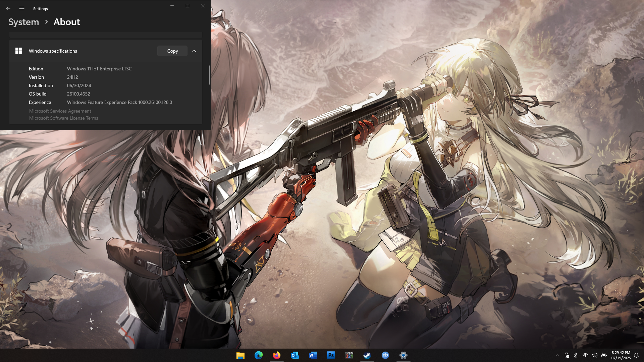Open Microsoft Services Agreement link
Image resolution: width=644 pixels, height=362 pixels.
pyautogui.click(x=60, y=111)
